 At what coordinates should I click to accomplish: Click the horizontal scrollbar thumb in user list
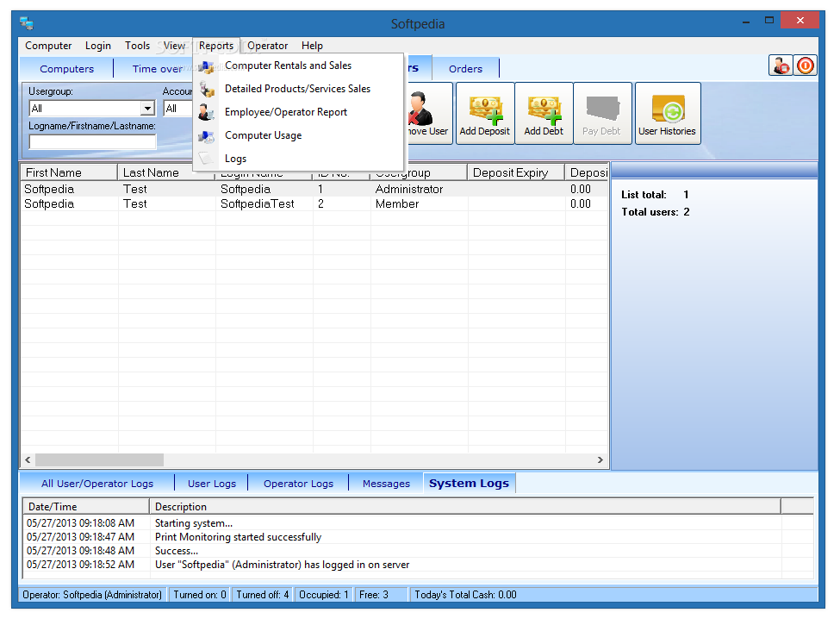point(99,459)
